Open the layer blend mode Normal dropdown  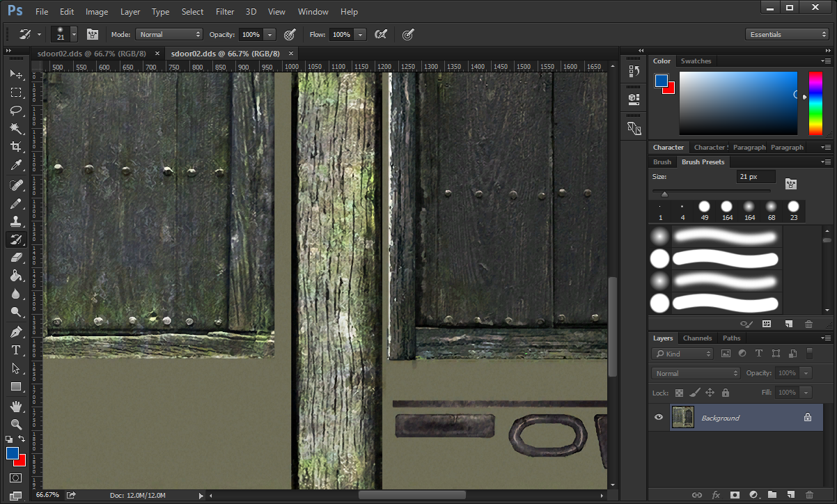coord(696,373)
